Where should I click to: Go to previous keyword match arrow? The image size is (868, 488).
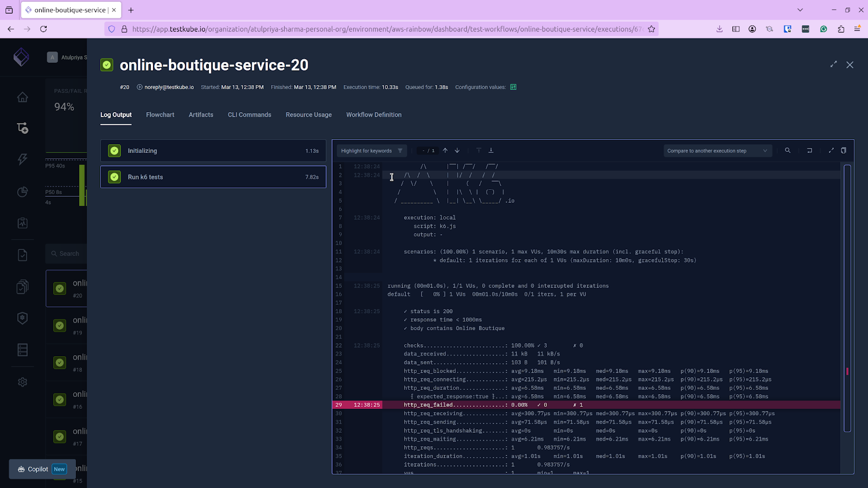coord(445,150)
